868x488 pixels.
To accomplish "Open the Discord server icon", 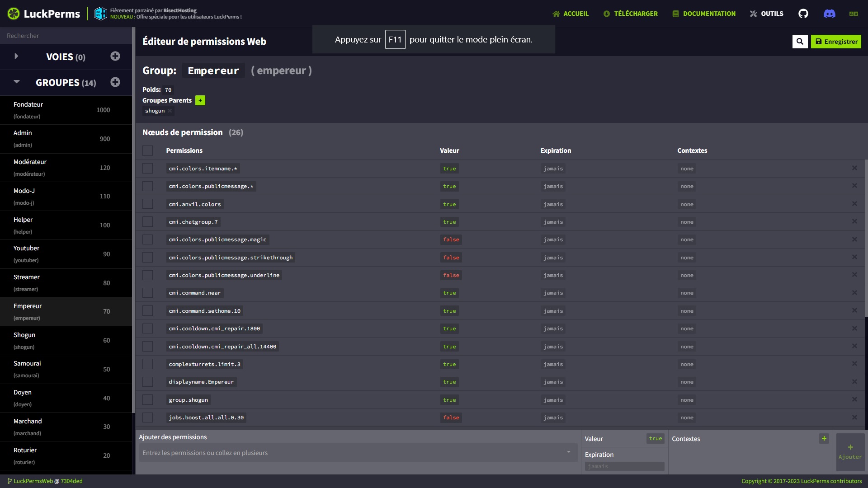I will tap(829, 14).
